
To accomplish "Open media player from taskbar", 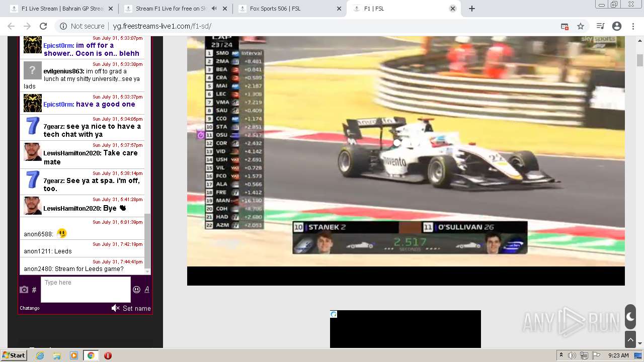I will [x=74, y=355].
